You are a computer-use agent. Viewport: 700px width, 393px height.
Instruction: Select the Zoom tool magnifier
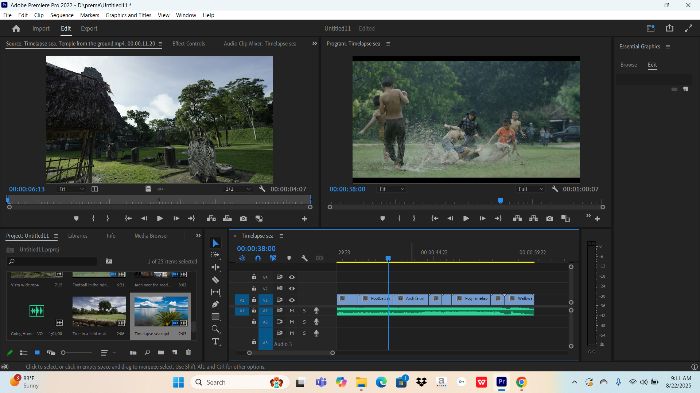[215, 329]
